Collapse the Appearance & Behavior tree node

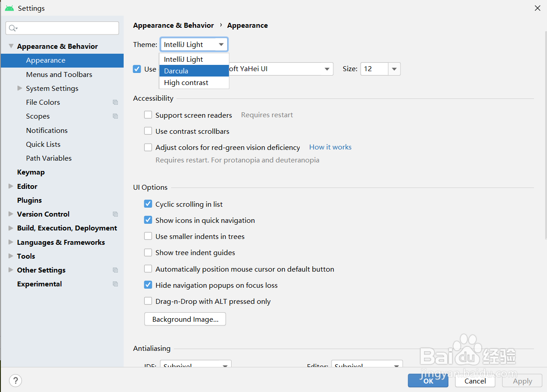[x=11, y=46]
